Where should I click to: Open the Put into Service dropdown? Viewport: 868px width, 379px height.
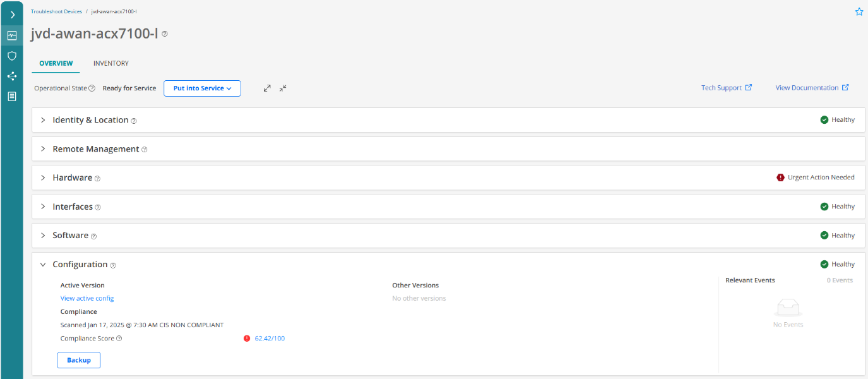202,88
